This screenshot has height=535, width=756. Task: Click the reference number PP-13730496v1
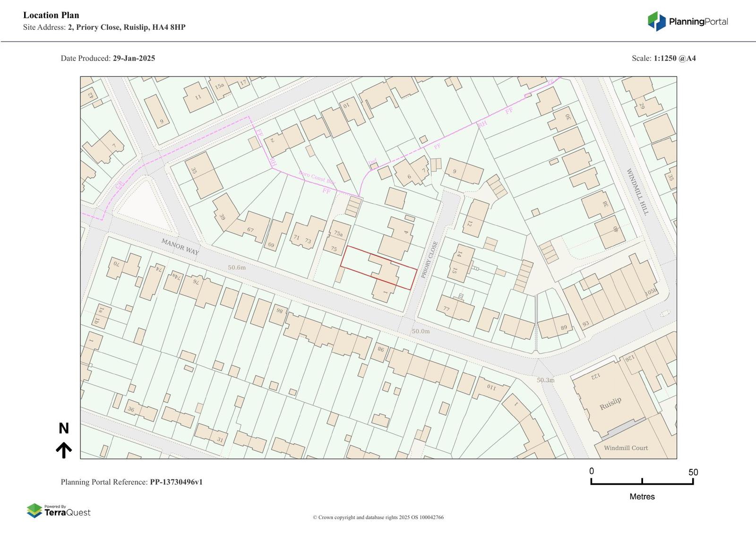(x=176, y=482)
